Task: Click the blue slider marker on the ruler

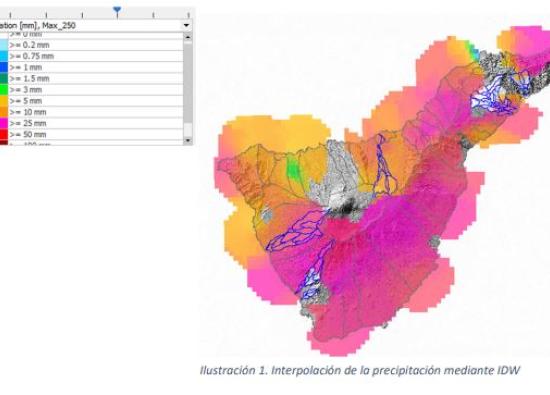Action: pos(117,11)
